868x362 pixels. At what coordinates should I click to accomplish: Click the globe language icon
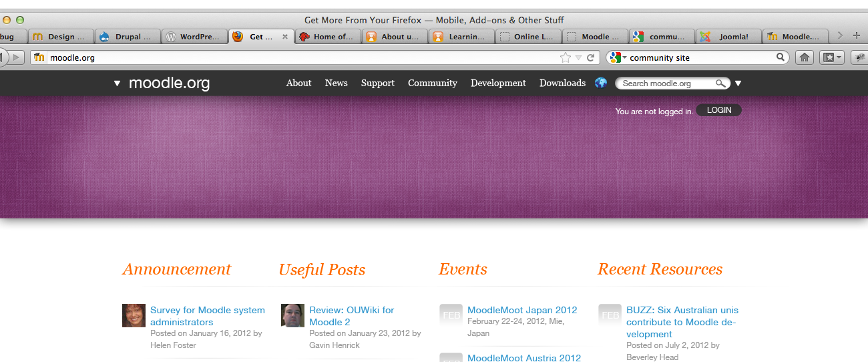coord(601,83)
